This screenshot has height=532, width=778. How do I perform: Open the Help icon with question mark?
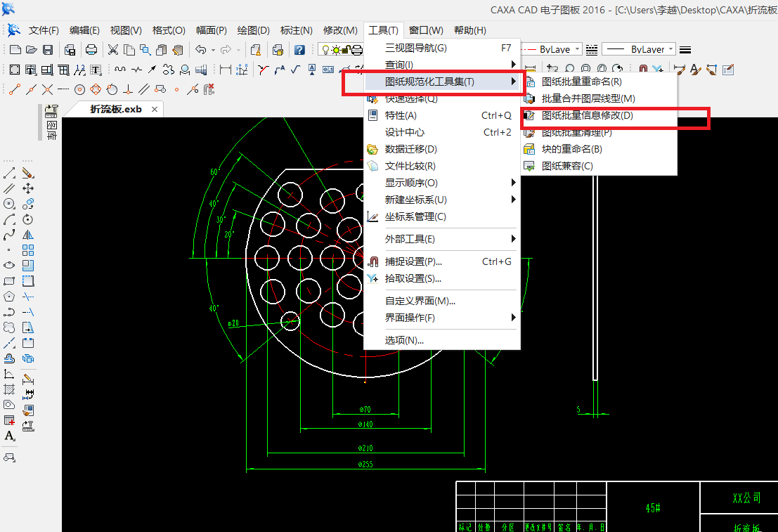[x=300, y=49]
